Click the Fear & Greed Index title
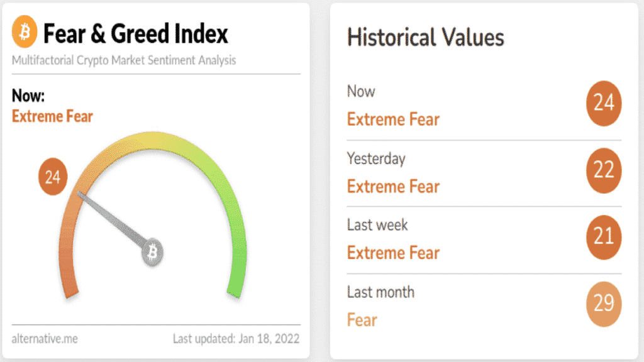644x362 pixels. click(136, 33)
